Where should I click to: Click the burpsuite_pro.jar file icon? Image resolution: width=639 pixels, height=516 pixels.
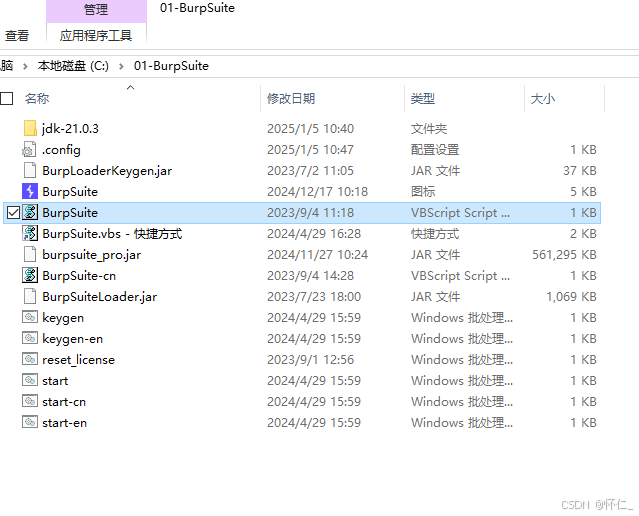(30, 254)
